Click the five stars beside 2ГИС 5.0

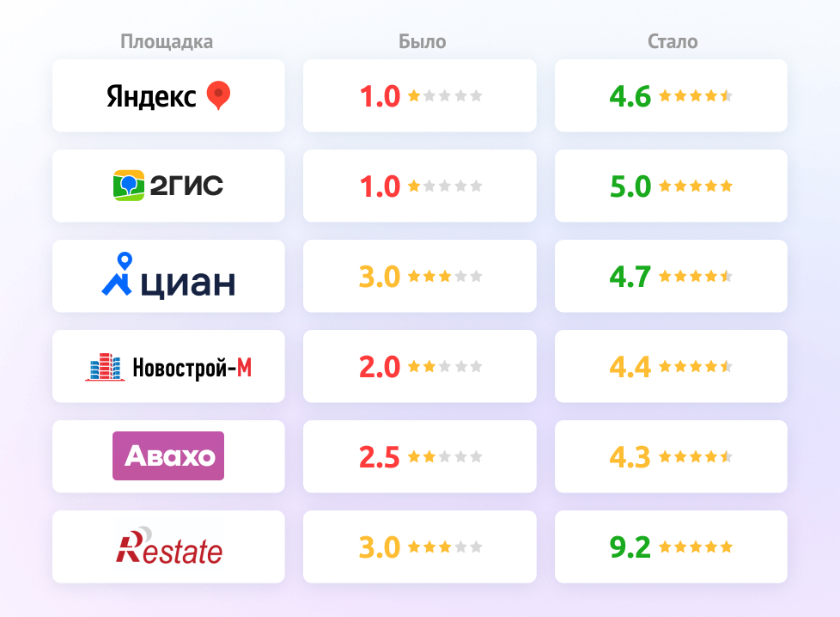coord(696,186)
